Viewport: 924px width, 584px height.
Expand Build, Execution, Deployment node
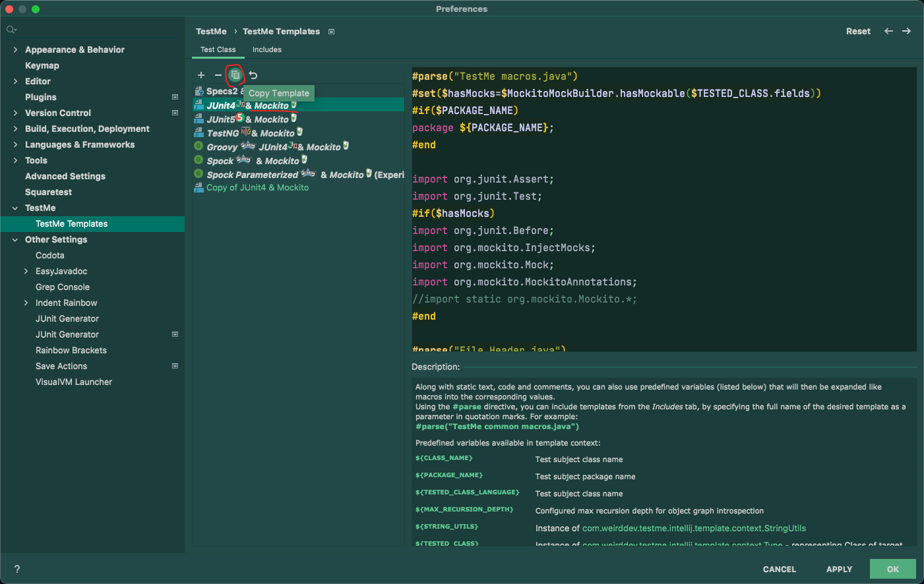pos(15,129)
